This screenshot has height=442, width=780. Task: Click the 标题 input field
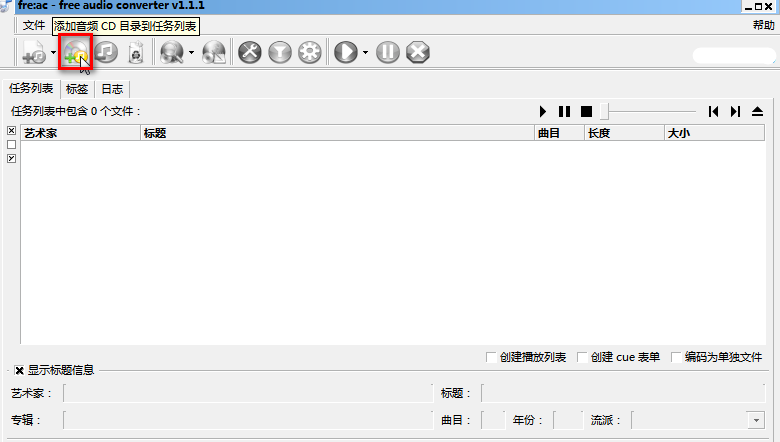click(x=623, y=393)
